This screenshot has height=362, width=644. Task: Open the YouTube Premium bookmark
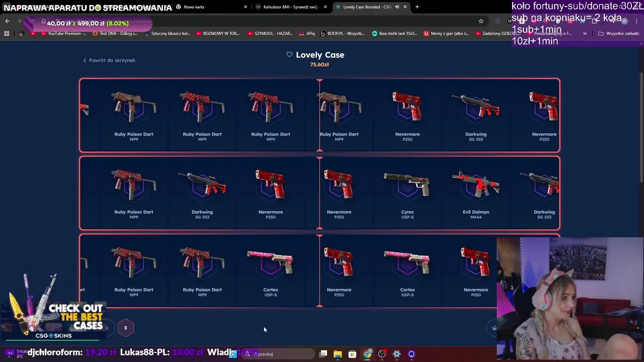(x=63, y=34)
